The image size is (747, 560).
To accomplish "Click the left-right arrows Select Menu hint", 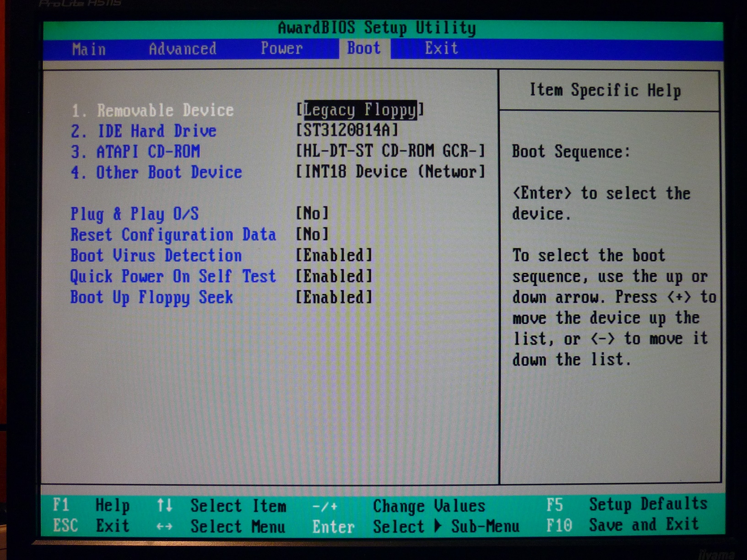I will [x=221, y=527].
